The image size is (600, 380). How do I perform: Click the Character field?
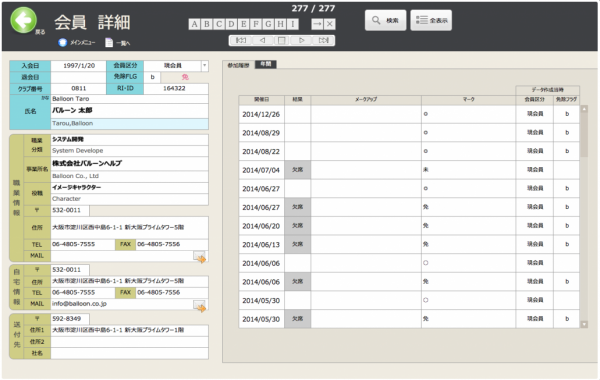(130, 199)
